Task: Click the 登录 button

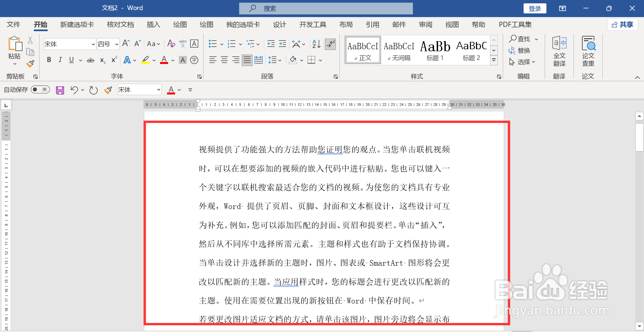Action: [x=534, y=8]
